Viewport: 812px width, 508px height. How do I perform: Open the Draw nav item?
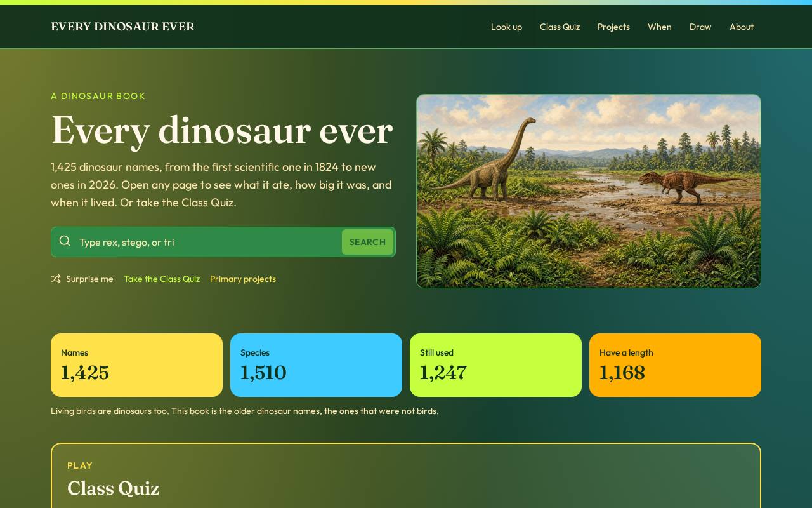(700, 27)
